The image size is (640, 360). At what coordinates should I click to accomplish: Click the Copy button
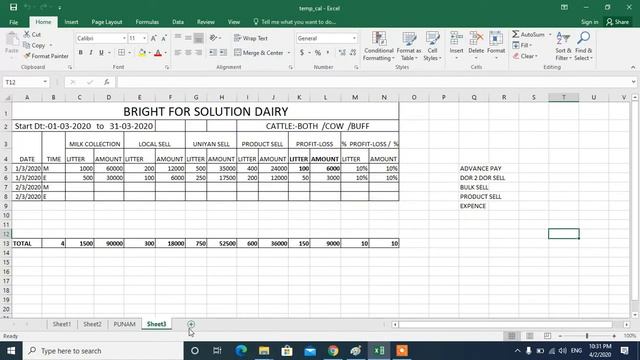point(34,45)
